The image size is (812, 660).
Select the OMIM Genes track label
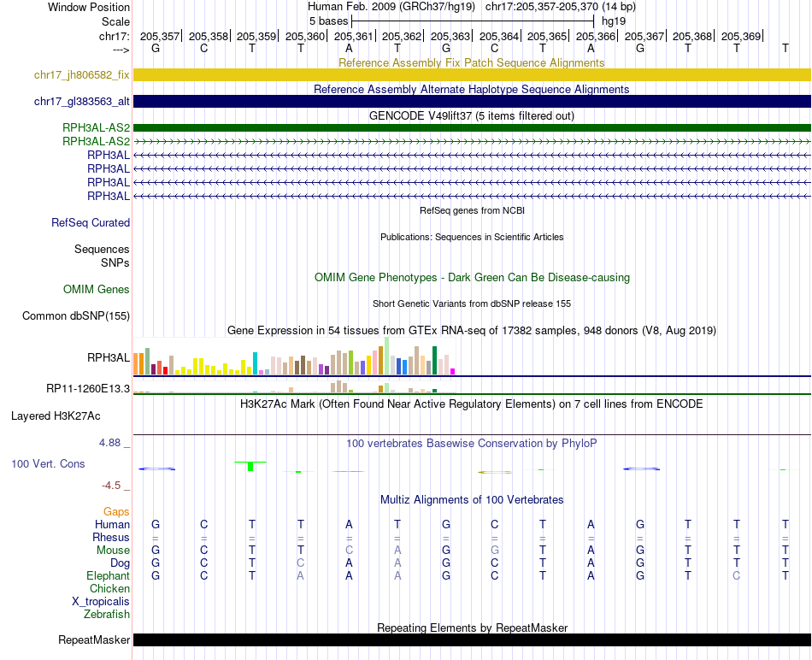pos(97,289)
